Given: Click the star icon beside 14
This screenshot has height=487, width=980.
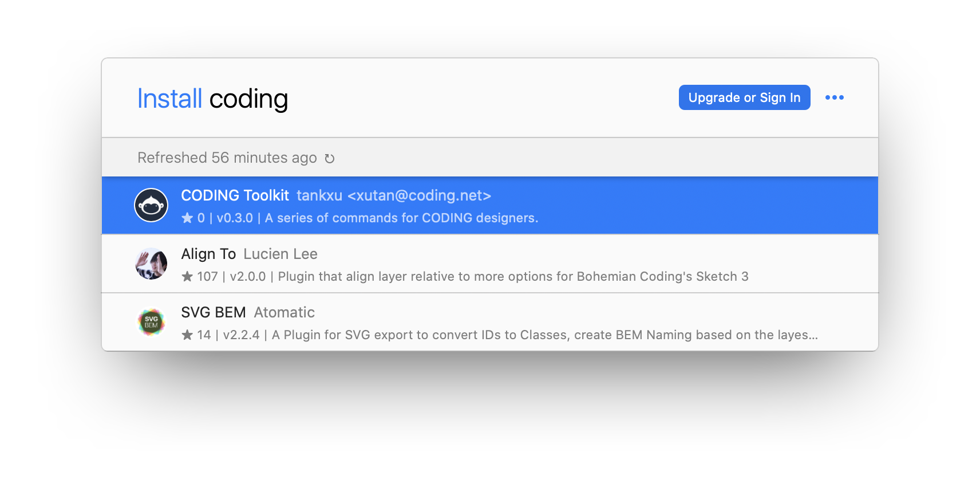Looking at the screenshot, I should point(187,335).
